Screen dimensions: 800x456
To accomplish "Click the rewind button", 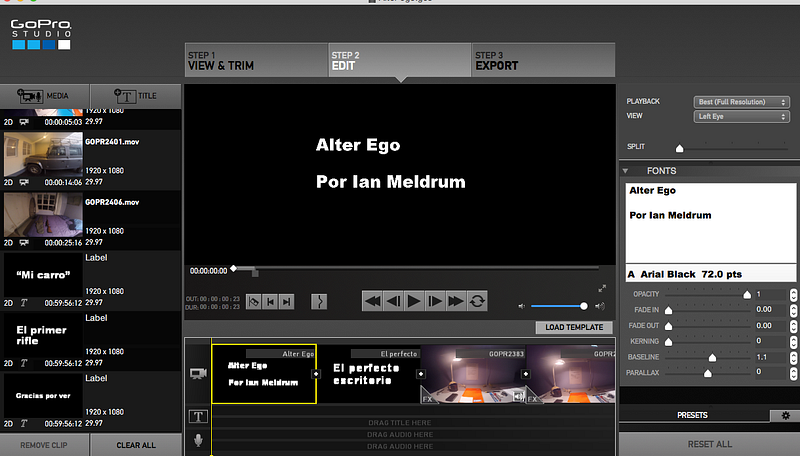I will [x=372, y=301].
